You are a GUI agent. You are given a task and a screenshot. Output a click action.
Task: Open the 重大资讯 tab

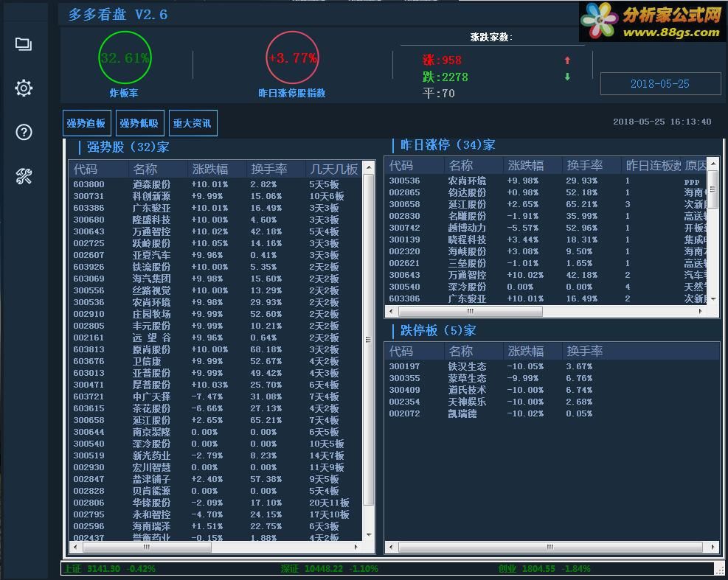[x=193, y=123]
